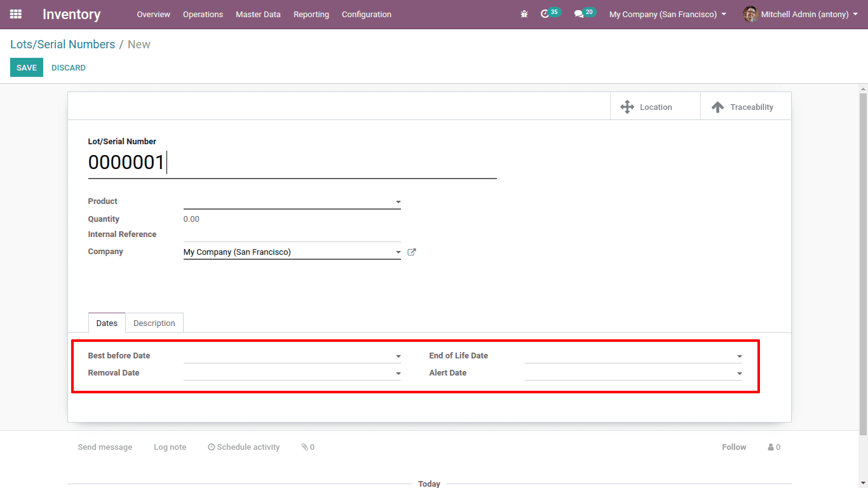Click the debug bug icon
The image size is (868, 488).
coord(524,14)
